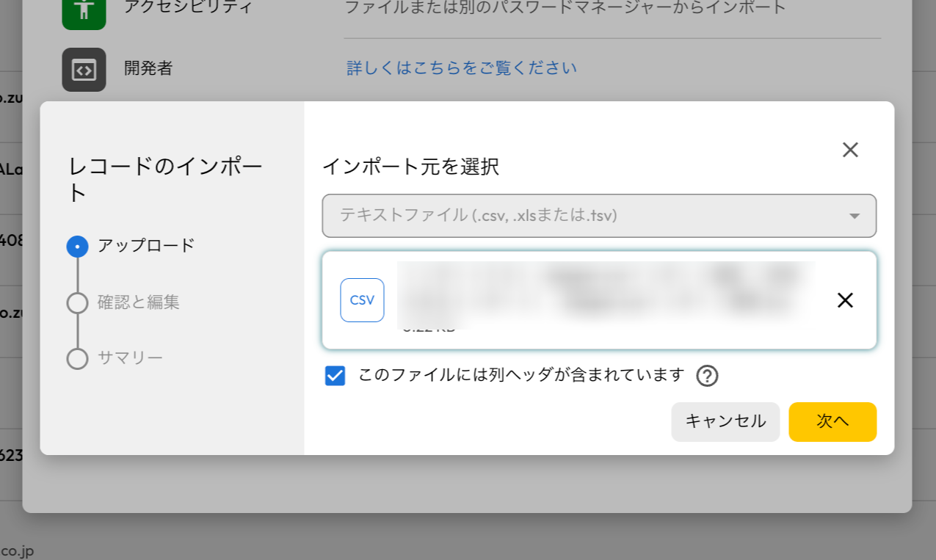Click the CSV file type icon
Screen dimensions: 936x560
(362, 300)
